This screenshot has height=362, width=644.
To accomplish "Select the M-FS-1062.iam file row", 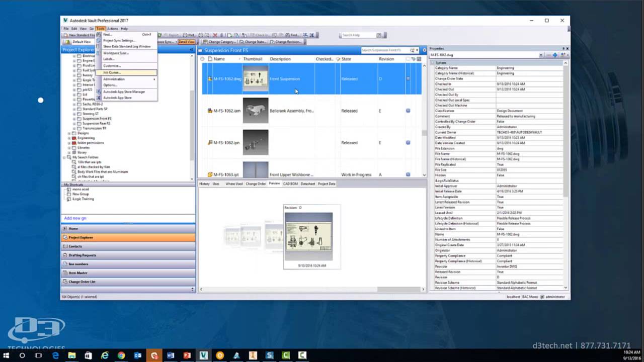I will 312,111.
